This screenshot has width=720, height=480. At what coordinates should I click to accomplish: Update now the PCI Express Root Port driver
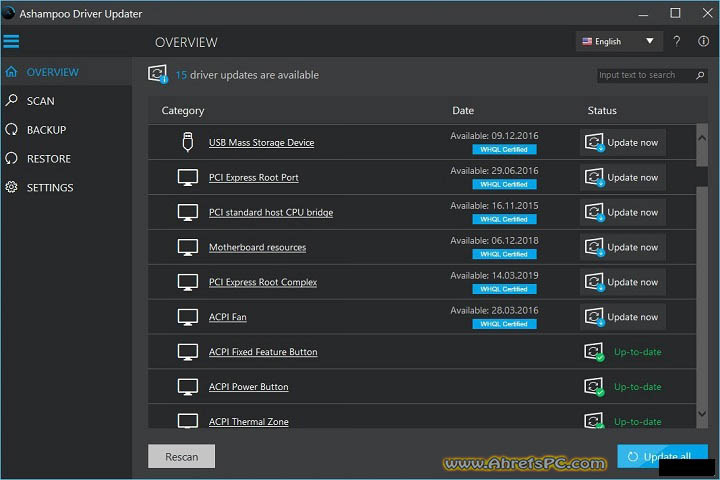622,177
